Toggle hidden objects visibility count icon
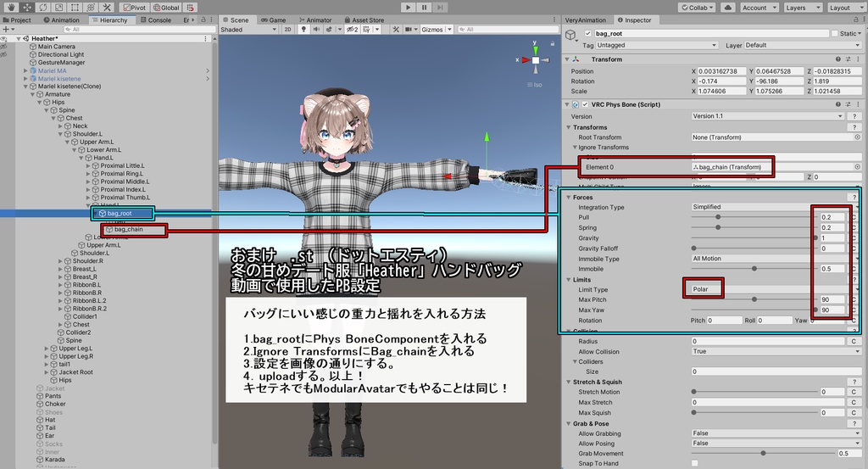This screenshot has width=868, height=469. coord(352,30)
